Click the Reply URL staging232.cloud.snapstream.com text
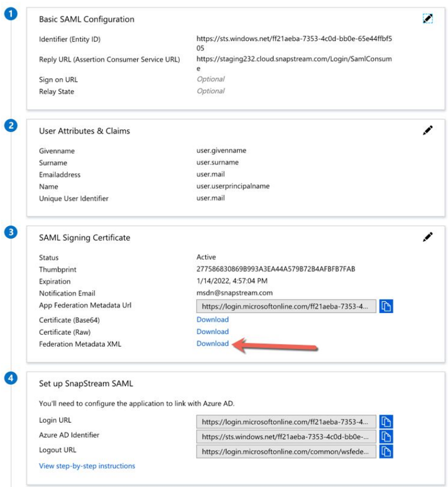Viewport: 448px width, 487px height. [x=294, y=63]
